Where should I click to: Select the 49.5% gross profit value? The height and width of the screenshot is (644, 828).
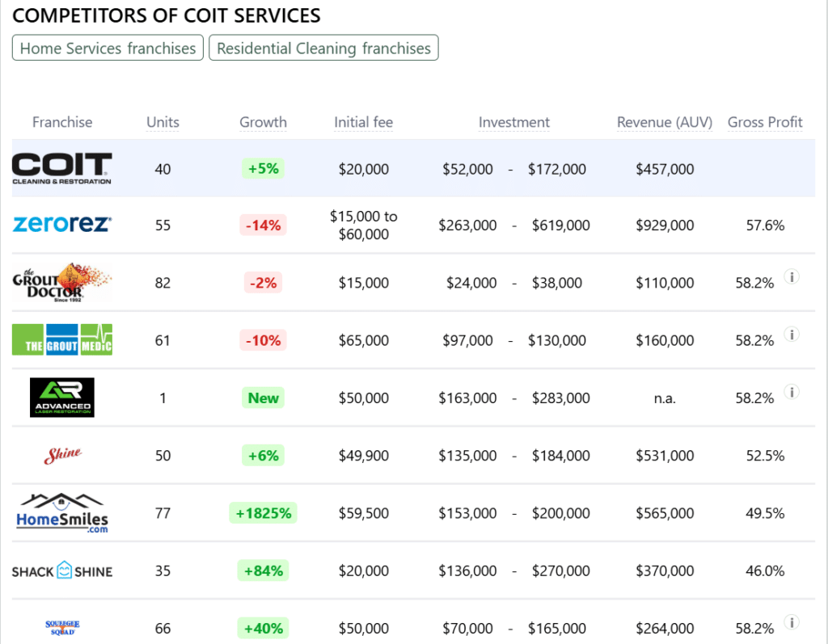(x=765, y=513)
